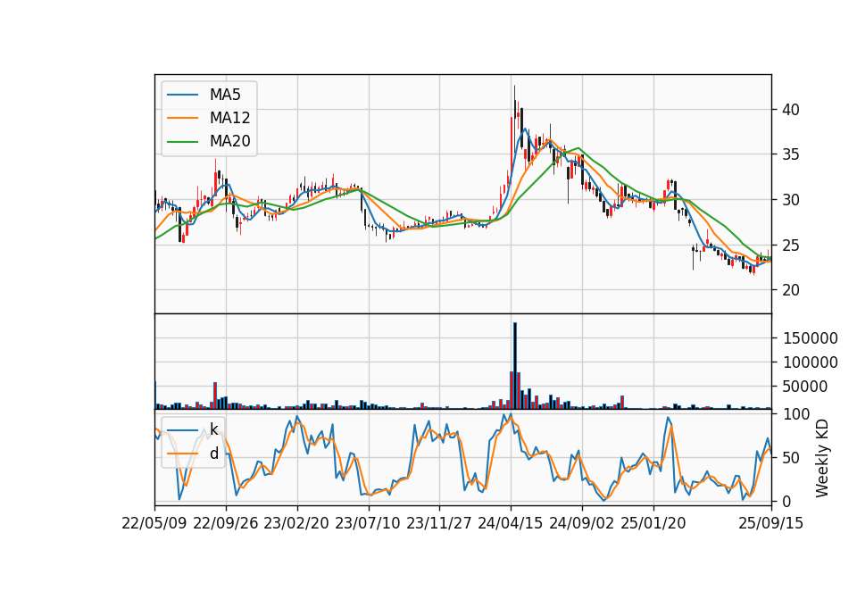Click the MA5 legend label
The width and height of the screenshot is (857, 616).
(x=225, y=95)
